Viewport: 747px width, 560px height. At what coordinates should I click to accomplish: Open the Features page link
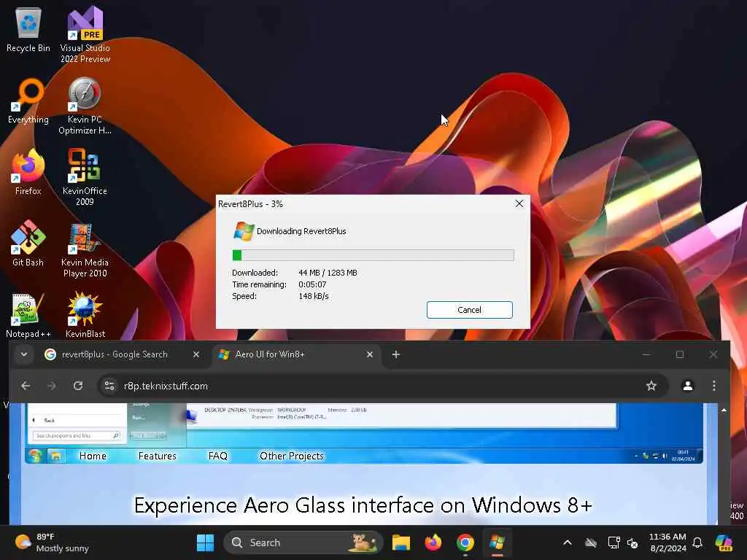click(158, 456)
